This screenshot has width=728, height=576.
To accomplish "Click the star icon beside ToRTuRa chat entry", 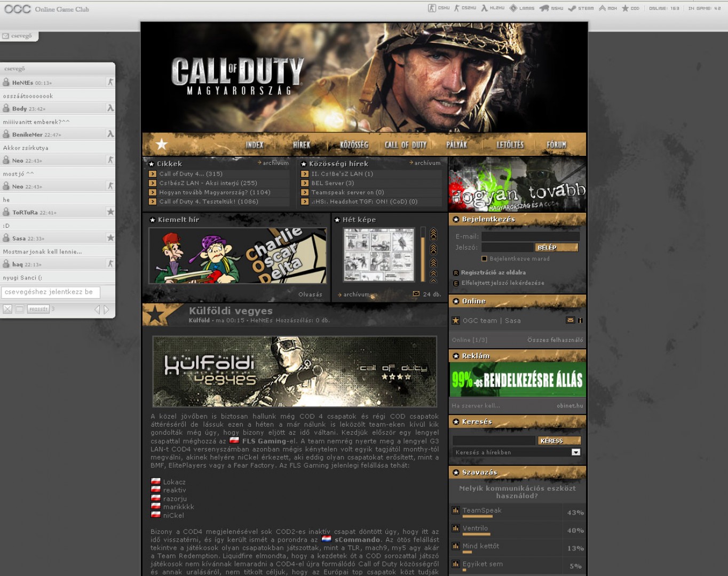I will point(110,212).
